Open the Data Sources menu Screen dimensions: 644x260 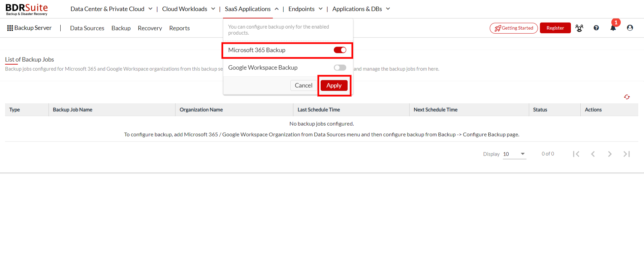87,28
